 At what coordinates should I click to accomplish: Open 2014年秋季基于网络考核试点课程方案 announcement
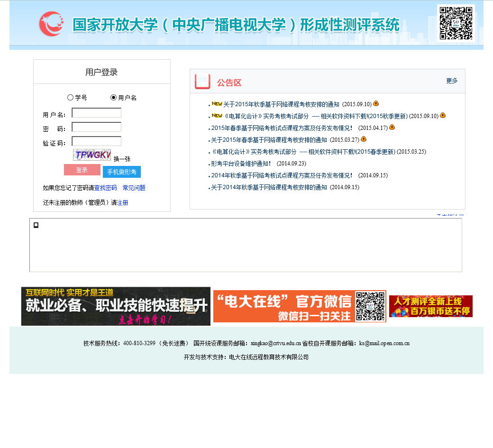pos(282,175)
